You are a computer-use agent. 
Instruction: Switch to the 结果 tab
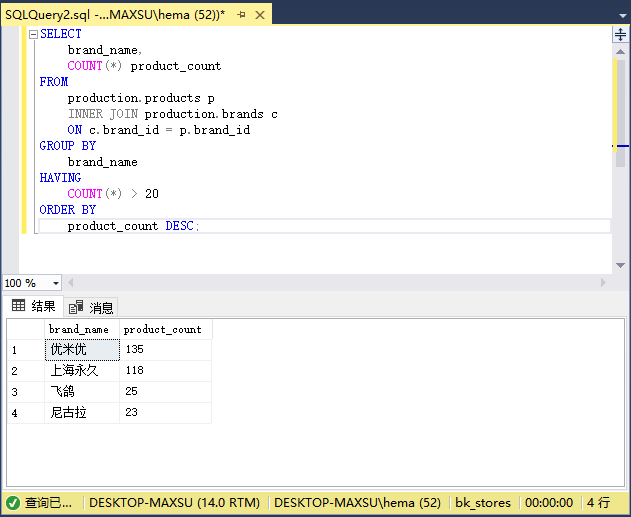click(x=33, y=306)
